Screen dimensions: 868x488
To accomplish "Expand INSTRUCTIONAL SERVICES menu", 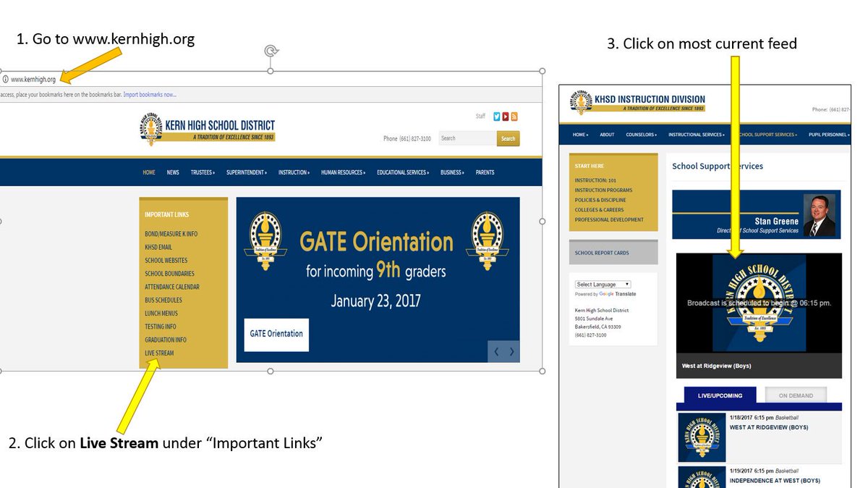I will (697, 135).
